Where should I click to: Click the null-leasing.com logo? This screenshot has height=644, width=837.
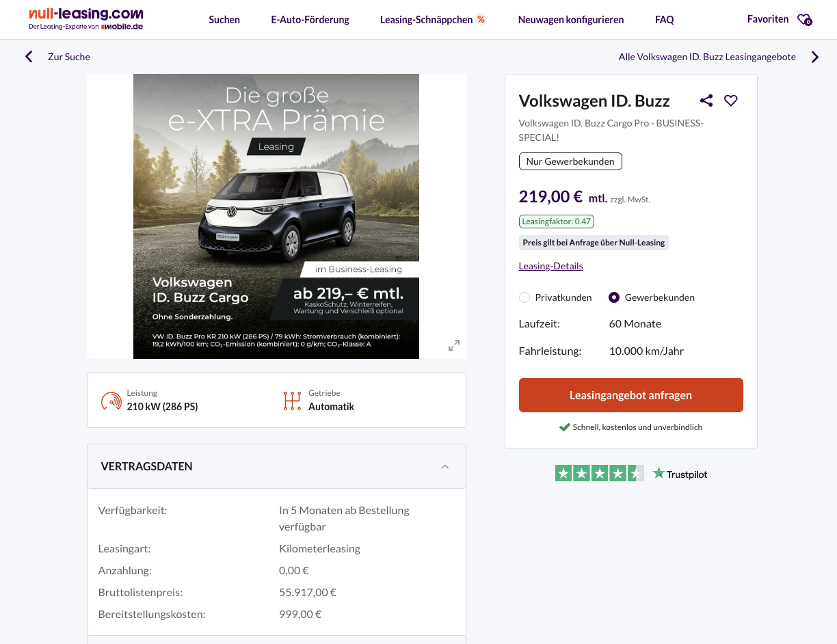pos(86,19)
